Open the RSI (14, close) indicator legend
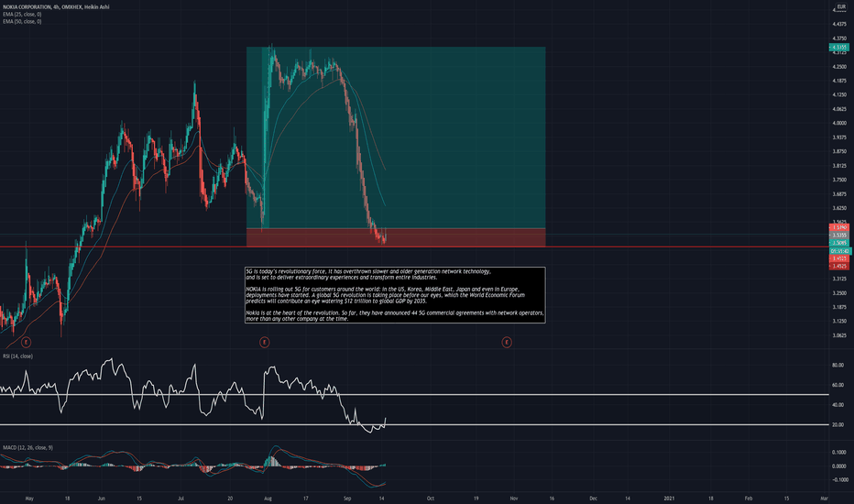The height and width of the screenshot is (504, 854). [x=17, y=356]
